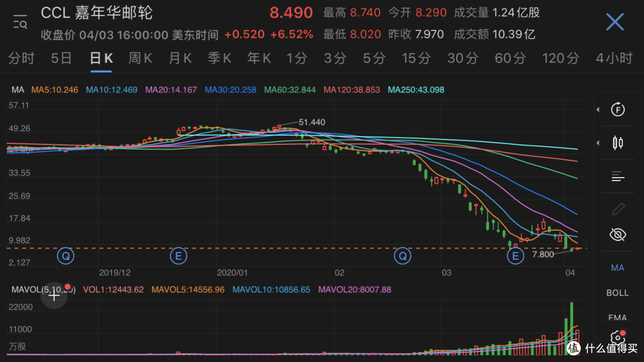This screenshot has width=644, height=362.
Task: Click the MA120:38.853 legend value
Action: coord(352,89)
